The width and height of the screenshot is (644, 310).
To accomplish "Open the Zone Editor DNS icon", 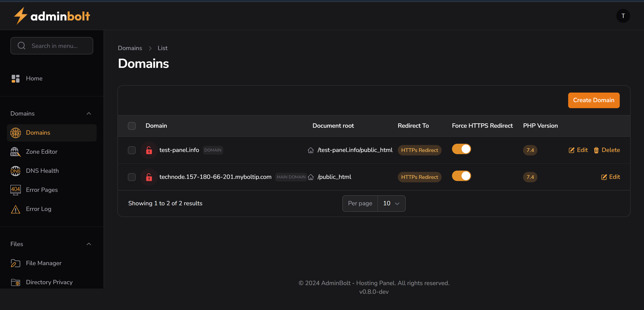I will click(x=15, y=152).
